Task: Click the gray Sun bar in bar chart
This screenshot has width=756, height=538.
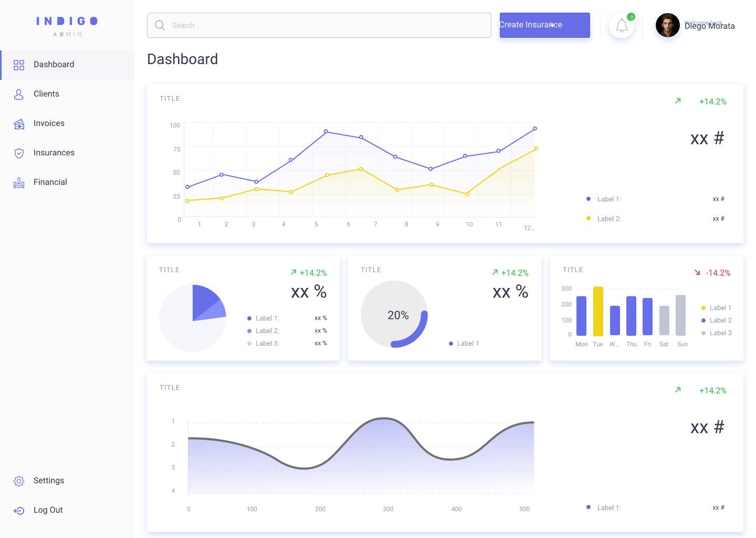Action: [680, 315]
